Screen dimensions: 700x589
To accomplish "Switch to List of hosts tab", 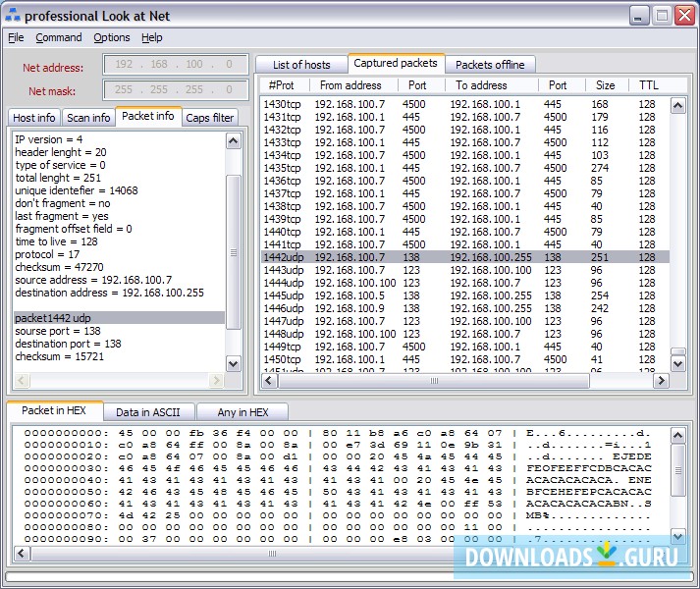I will pos(301,65).
